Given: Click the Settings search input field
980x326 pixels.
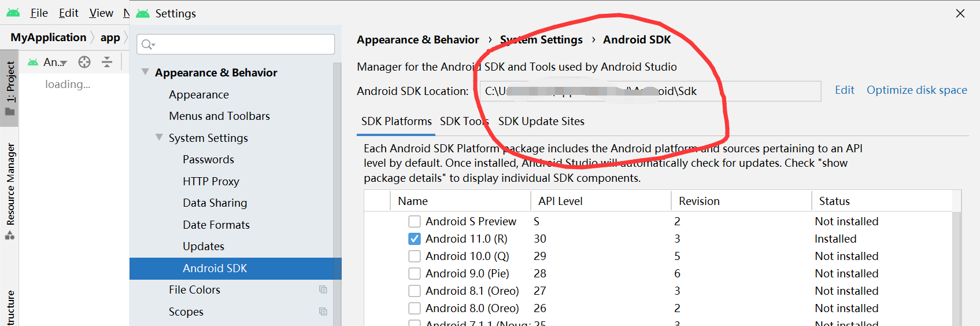Looking at the screenshot, I should [x=236, y=45].
